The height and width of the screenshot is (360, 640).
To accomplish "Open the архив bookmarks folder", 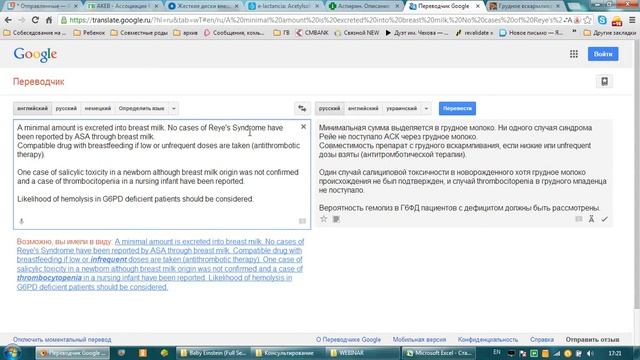I will (185, 33).
